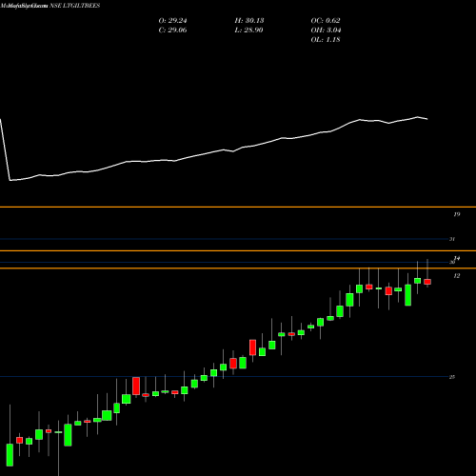Click the 12 axis label
The height and width of the screenshot is (476, 476).
[x=457, y=276]
